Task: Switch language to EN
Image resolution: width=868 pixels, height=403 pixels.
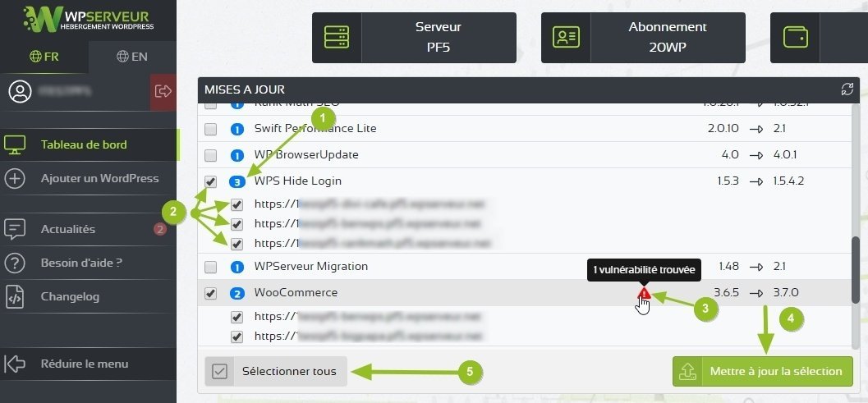Action: coord(132,57)
